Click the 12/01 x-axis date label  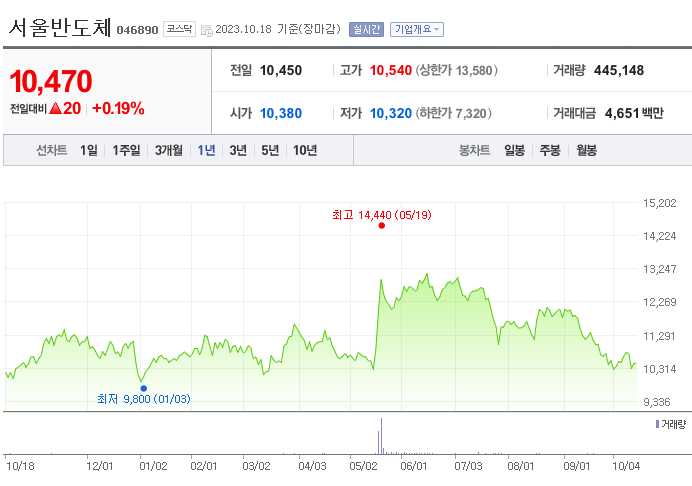click(x=100, y=466)
